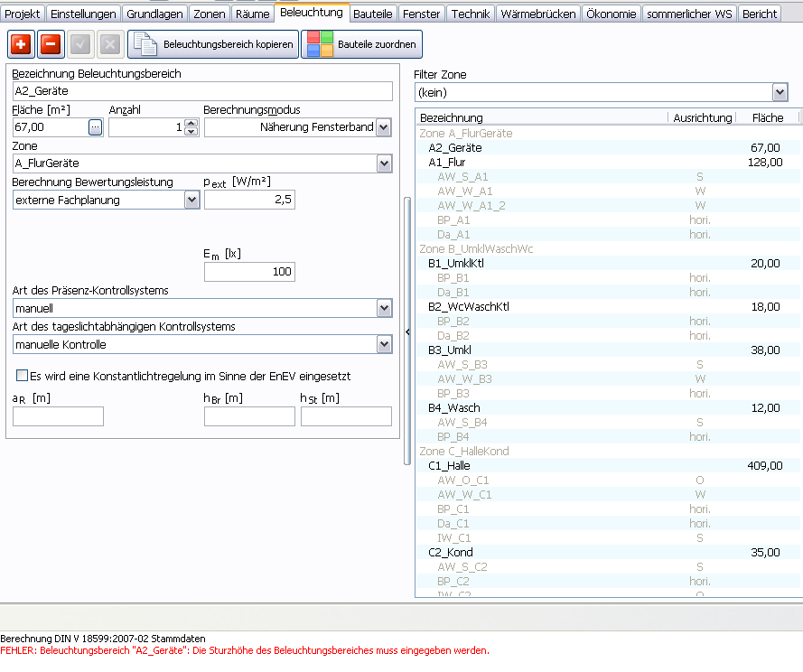Click the hBr [m] input field
803x672 pixels.
(249, 416)
